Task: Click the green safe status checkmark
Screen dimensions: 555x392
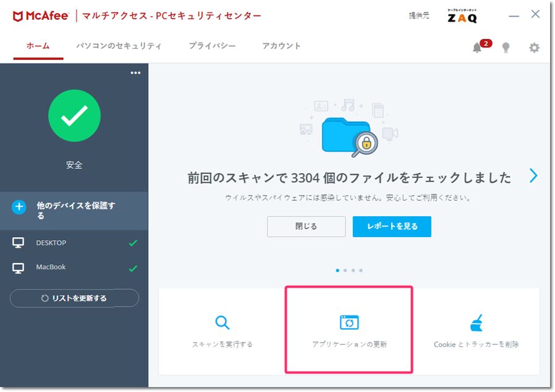Action: 74,115
